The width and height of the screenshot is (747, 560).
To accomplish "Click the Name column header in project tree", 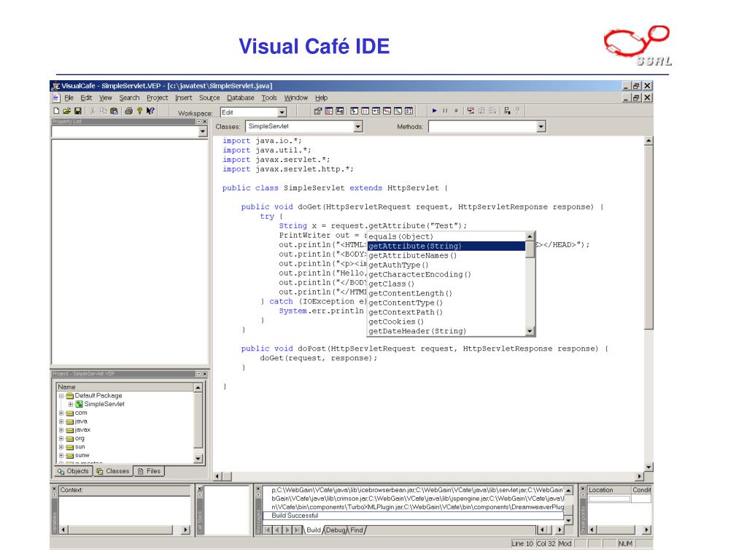I will (125, 387).
